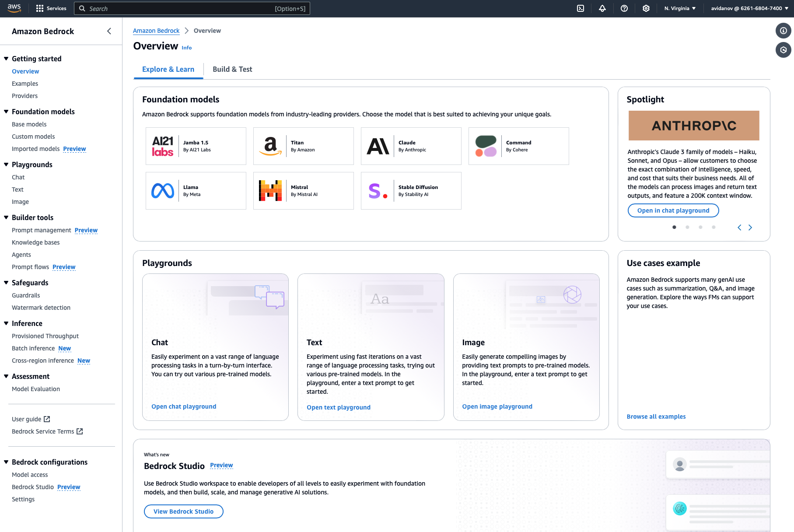The image size is (794, 532).
Task: Click the AWS logo in top bar
Action: (14, 8)
